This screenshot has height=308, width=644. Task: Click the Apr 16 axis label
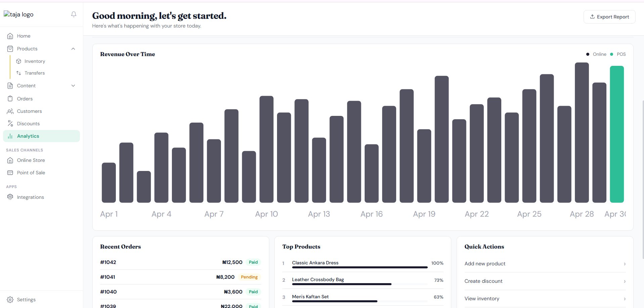[372, 214]
